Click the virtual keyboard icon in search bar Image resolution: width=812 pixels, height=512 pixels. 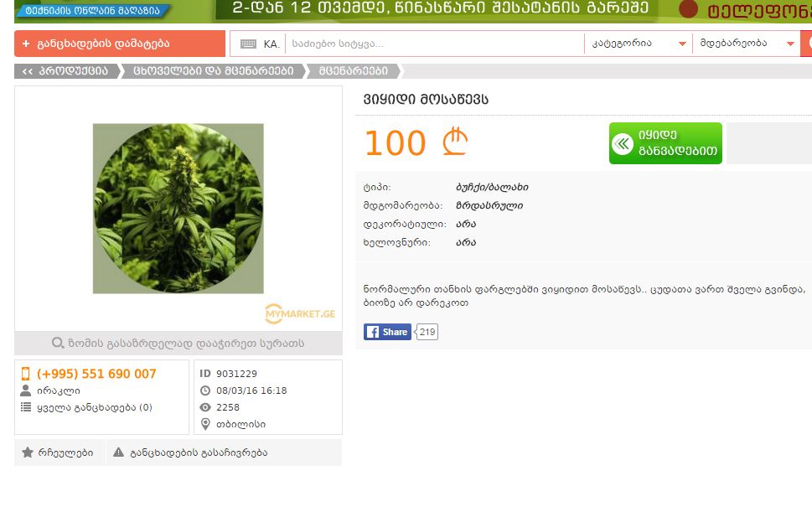(248, 44)
